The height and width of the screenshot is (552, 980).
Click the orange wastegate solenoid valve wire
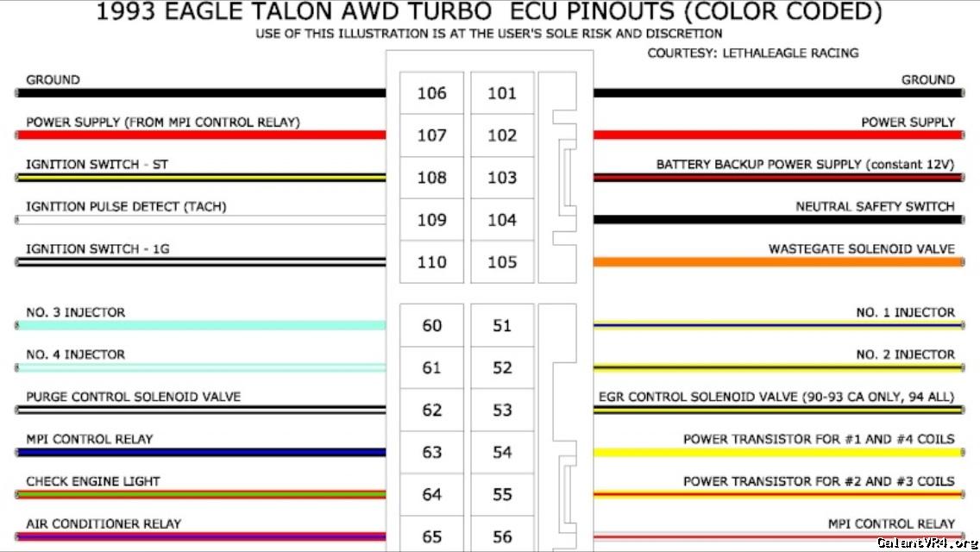point(776,262)
